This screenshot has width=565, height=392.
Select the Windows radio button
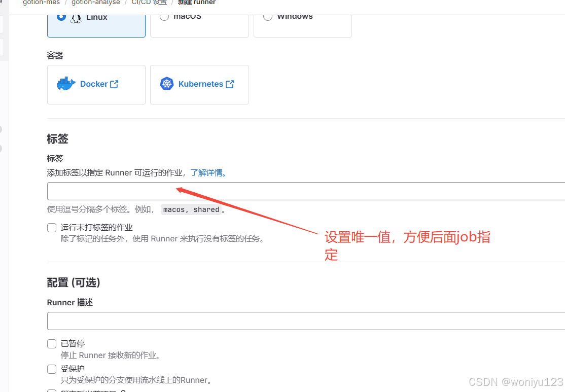click(267, 16)
